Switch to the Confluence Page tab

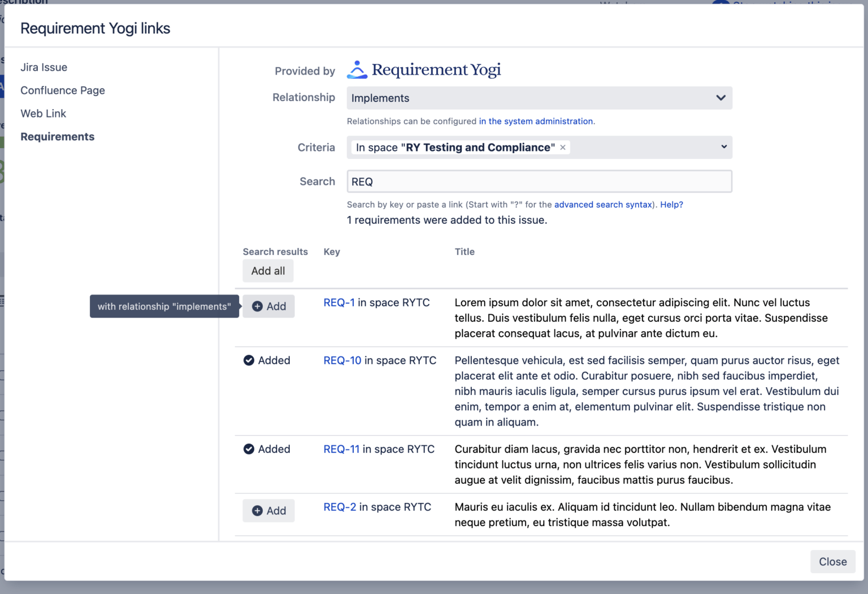(x=62, y=90)
